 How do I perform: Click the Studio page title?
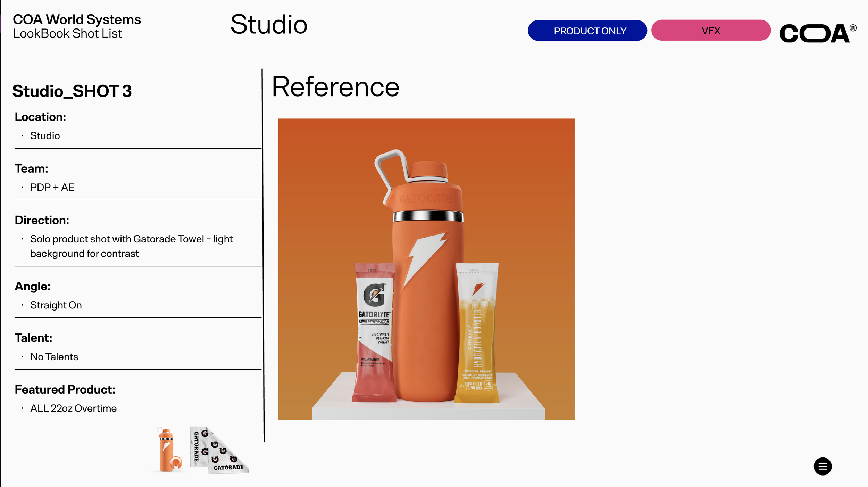pos(269,25)
